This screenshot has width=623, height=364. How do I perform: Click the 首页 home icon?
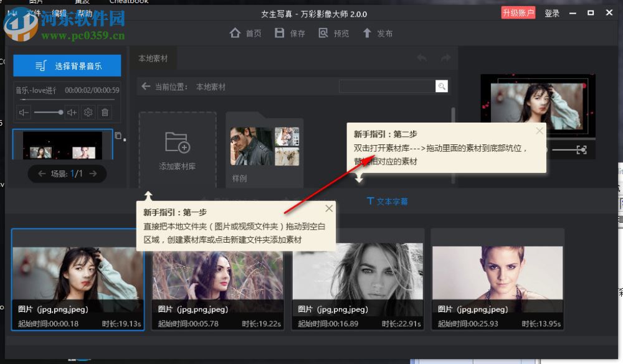[235, 32]
